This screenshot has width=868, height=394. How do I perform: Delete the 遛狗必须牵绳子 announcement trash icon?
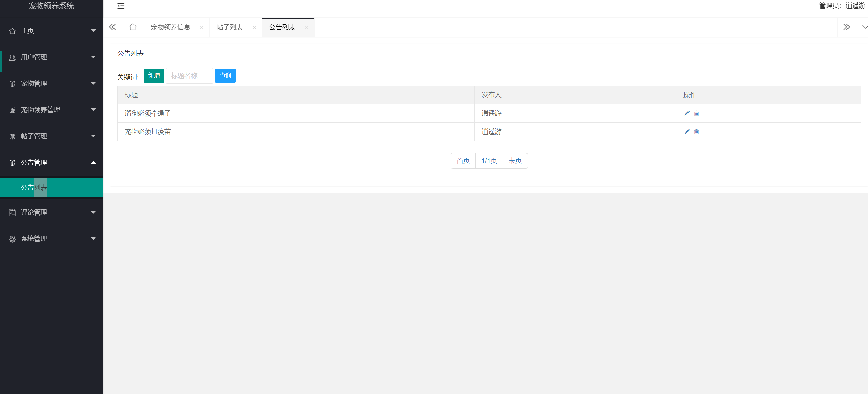696,113
